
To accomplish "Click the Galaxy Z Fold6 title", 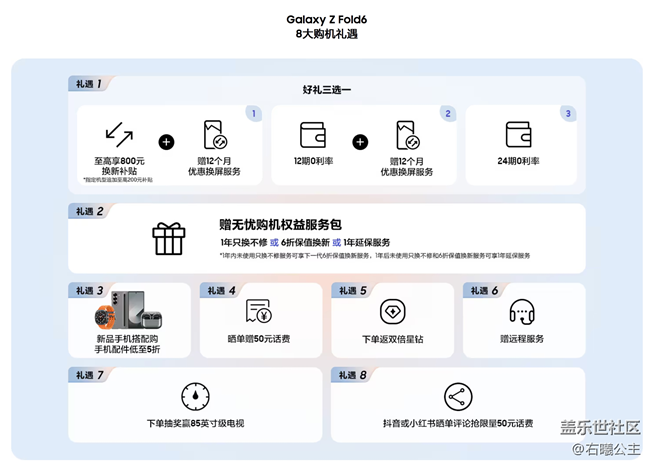I will pyautogui.click(x=326, y=18).
